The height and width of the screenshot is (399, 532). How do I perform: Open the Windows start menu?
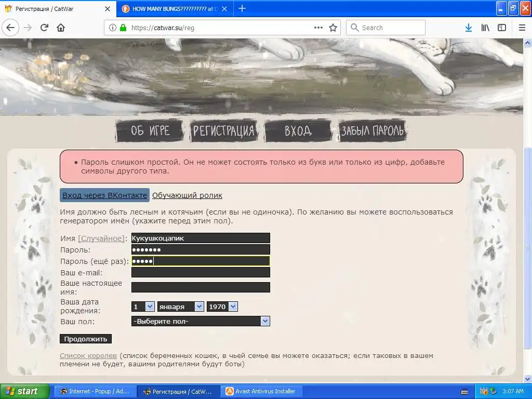tap(25, 391)
